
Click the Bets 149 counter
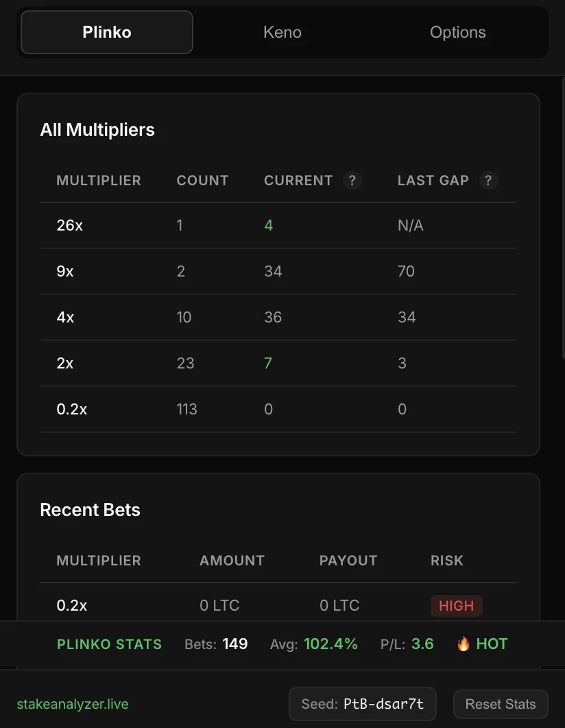pos(217,644)
